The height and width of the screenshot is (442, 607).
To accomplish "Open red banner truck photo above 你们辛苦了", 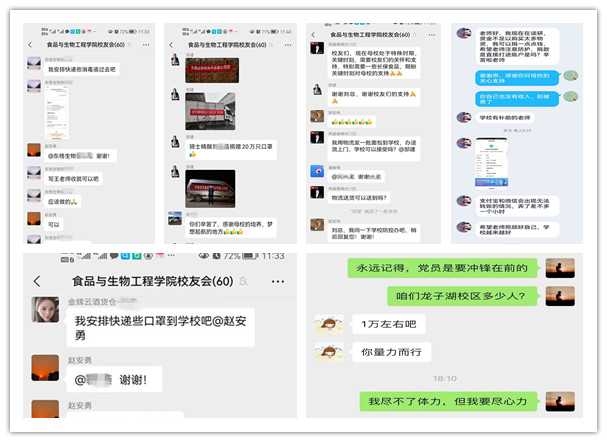I will [210, 187].
